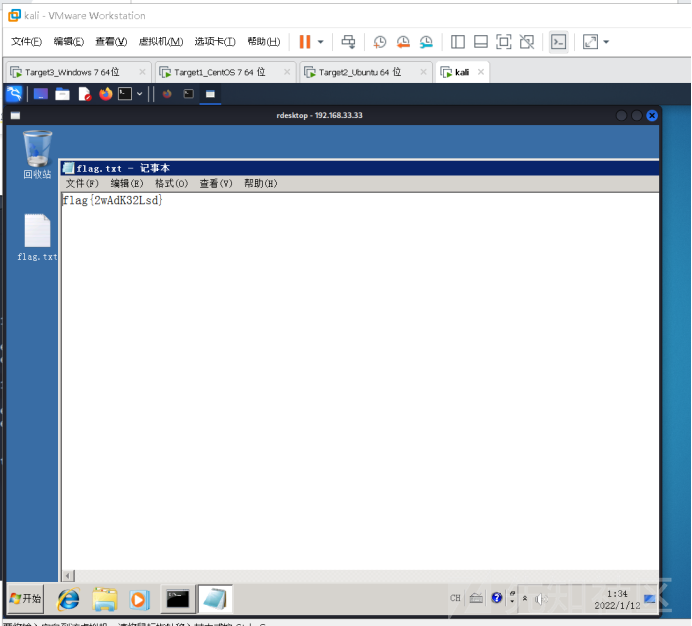Click the CH input language indicator
Image resolution: width=692 pixels, height=626 pixels.
[x=455, y=598]
